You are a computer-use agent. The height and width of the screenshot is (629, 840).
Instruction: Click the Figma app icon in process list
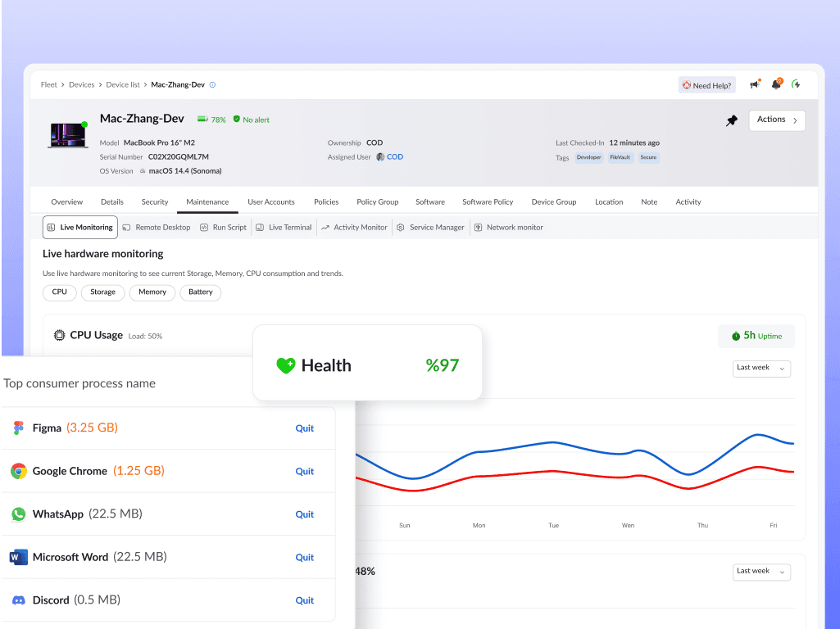pos(19,428)
